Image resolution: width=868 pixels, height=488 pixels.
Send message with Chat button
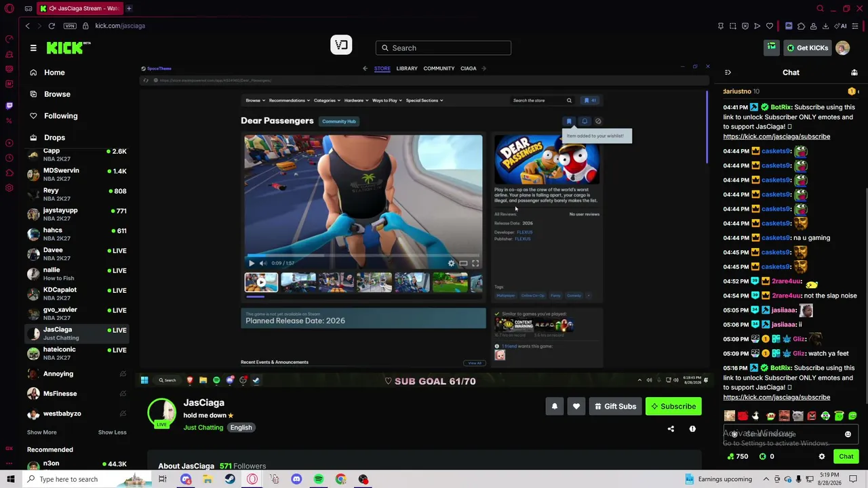846,457
